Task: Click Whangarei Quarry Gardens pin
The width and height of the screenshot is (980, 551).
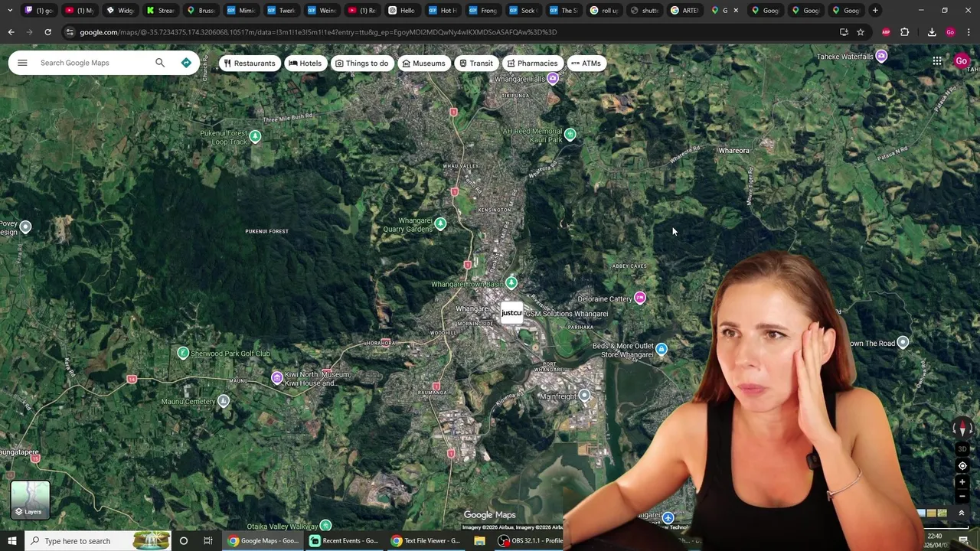Action: pyautogui.click(x=440, y=223)
